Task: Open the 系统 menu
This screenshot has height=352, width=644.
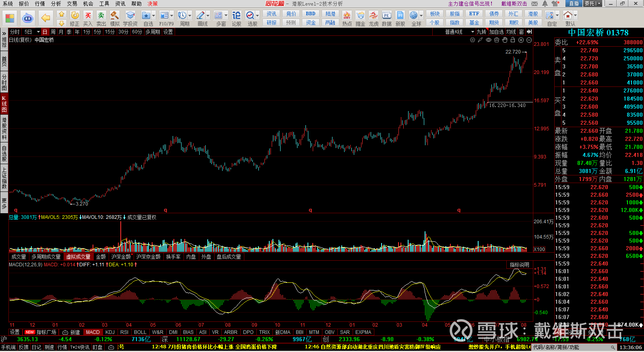Action: point(8,4)
